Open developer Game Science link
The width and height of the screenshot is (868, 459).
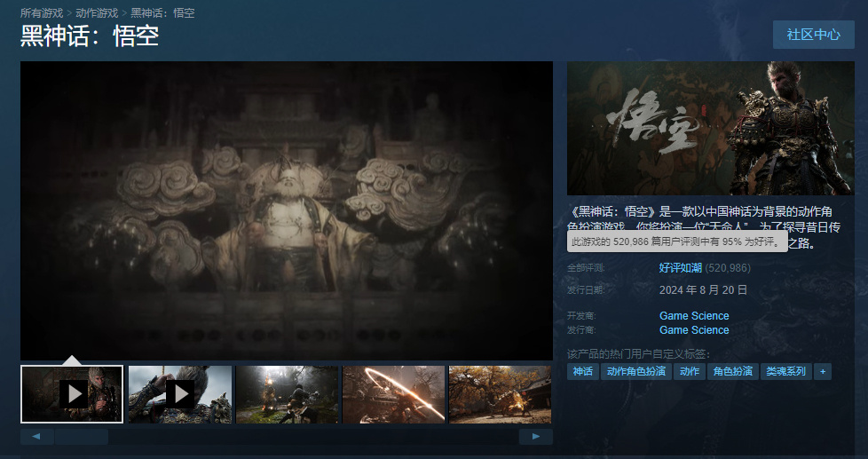[x=694, y=315]
